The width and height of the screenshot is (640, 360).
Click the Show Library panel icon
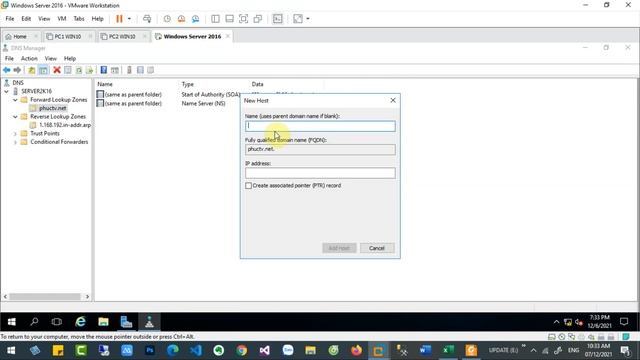pos(215,19)
